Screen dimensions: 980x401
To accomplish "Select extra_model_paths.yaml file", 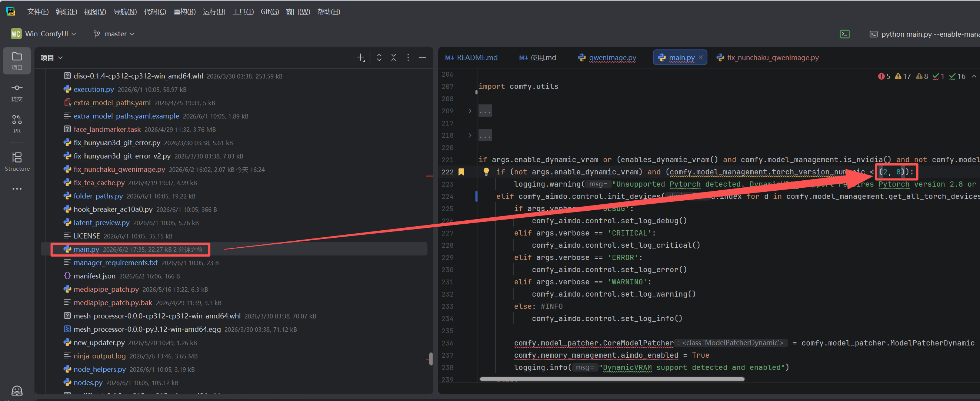I will click(x=112, y=103).
